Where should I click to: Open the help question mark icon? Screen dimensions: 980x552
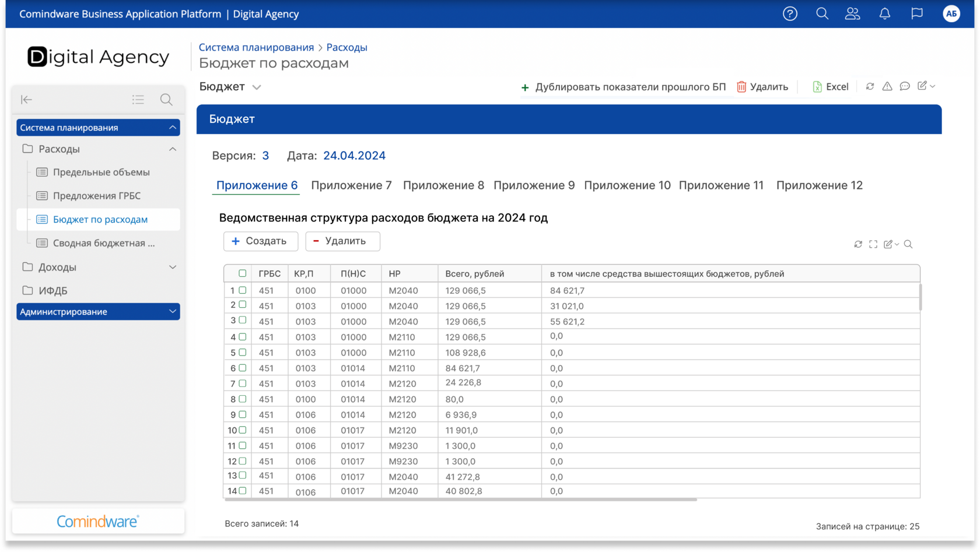[790, 14]
